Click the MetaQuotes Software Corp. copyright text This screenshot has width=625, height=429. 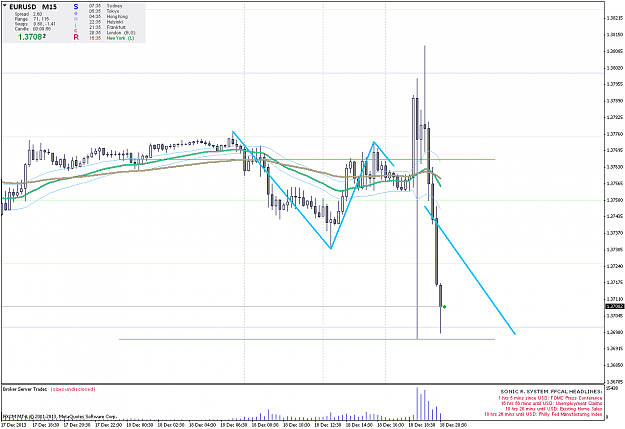click(x=60, y=417)
